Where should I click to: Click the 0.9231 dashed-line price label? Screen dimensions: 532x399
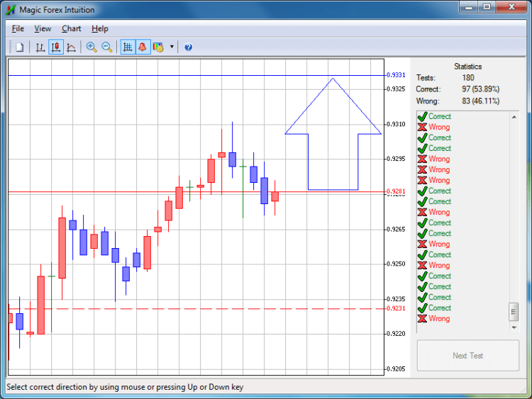pos(396,308)
